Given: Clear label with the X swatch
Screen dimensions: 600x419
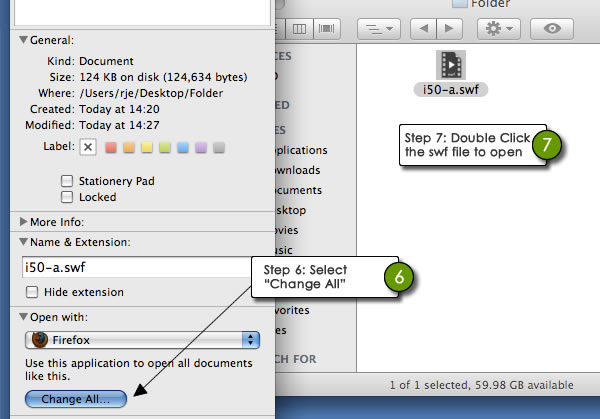Looking at the screenshot, I should pyautogui.click(x=88, y=147).
